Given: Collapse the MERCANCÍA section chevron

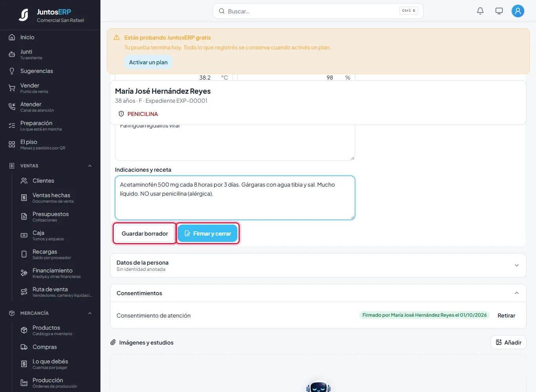Looking at the screenshot, I should pos(90,313).
